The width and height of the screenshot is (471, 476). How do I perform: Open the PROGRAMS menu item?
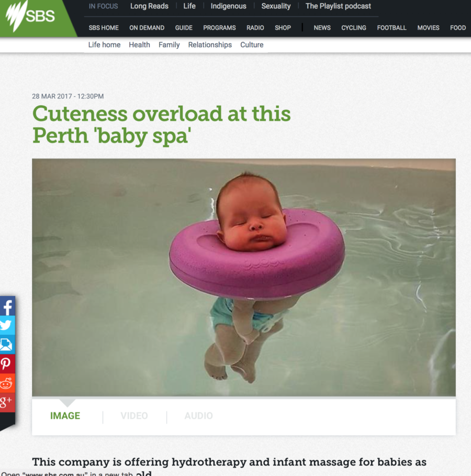pos(219,28)
